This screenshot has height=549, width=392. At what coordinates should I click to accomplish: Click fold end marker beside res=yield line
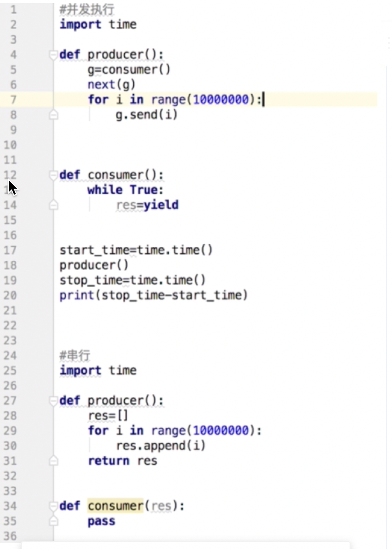tap(53, 205)
